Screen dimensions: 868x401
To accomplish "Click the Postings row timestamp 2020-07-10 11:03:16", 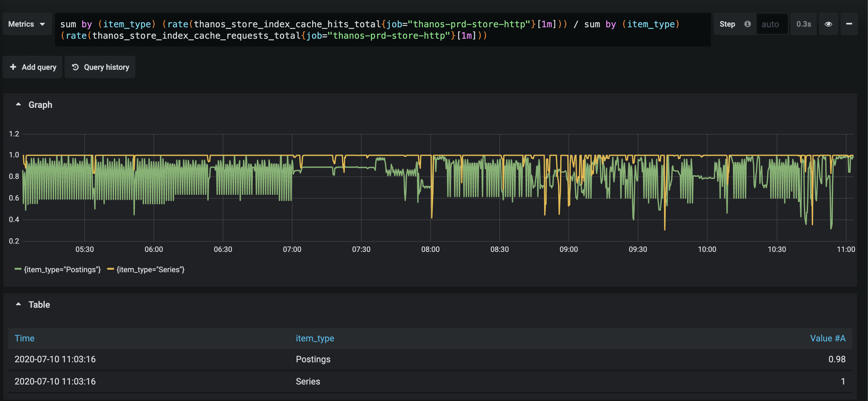I will pyautogui.click(x=55, y=359).
